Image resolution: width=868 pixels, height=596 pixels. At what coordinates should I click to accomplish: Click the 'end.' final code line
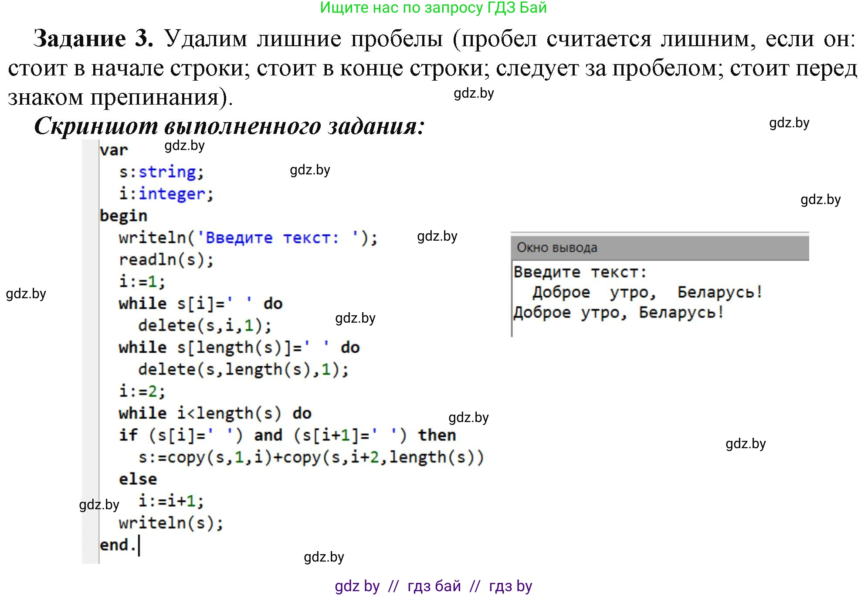tap(118, 545)
